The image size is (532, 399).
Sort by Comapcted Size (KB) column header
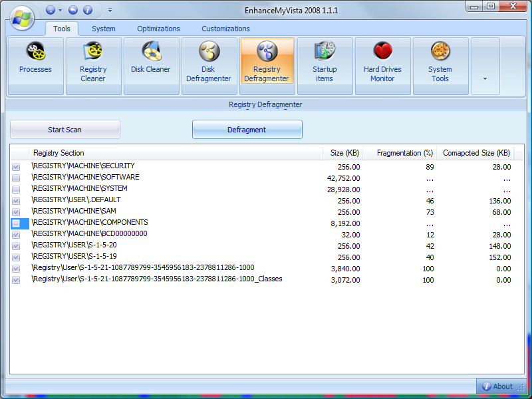(475, 153)
